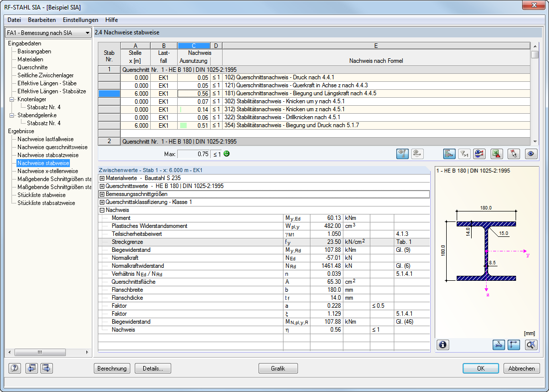
Task: Toggle the colored result bars icon
Action: pyautogui.click(x=449, y=154)
